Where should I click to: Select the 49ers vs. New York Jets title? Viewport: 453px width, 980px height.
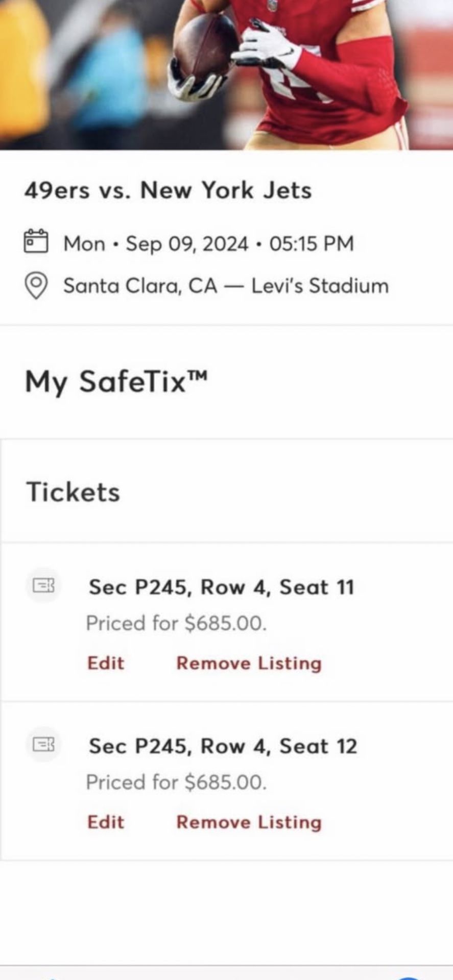168,190
